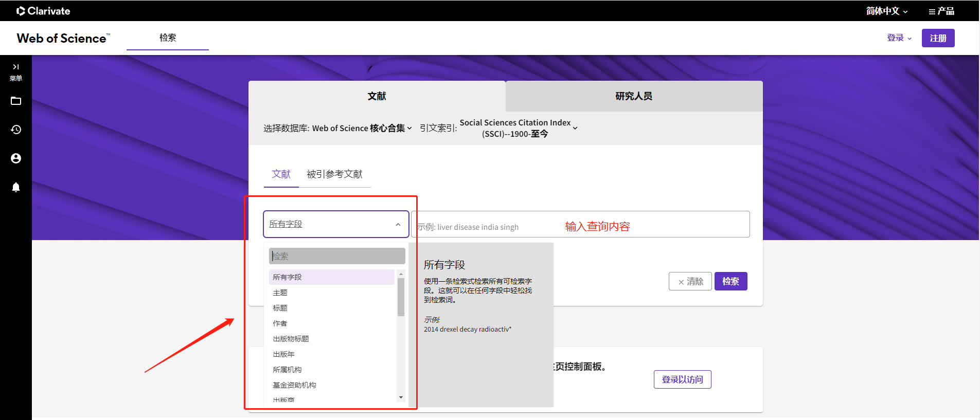This screenshot has height=420, width=980.
Task: Click the field list 检索 filter box
Action: [x=337, y=256]
